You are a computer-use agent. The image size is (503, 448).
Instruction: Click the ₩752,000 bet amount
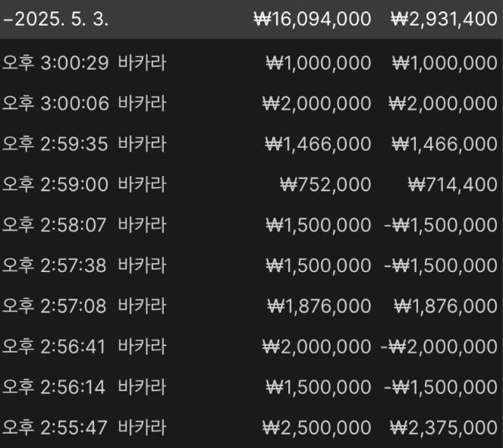pyautogui.click(x=325, y=185)
